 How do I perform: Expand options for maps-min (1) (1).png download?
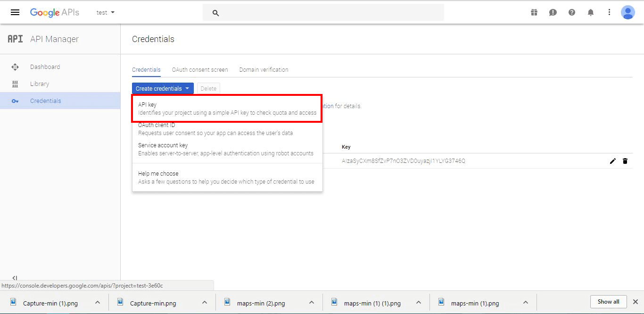(419, 302)
